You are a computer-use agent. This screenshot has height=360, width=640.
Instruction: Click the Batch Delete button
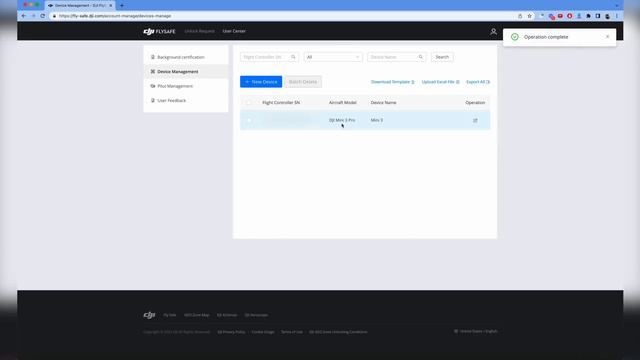(x=303, y=82)
